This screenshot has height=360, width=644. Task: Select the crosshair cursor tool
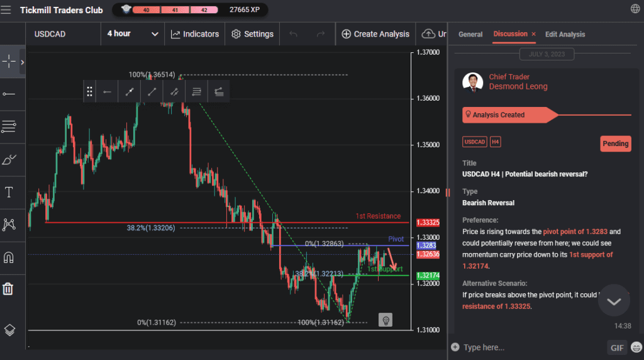pyautogui.click(x=9, y=62)
